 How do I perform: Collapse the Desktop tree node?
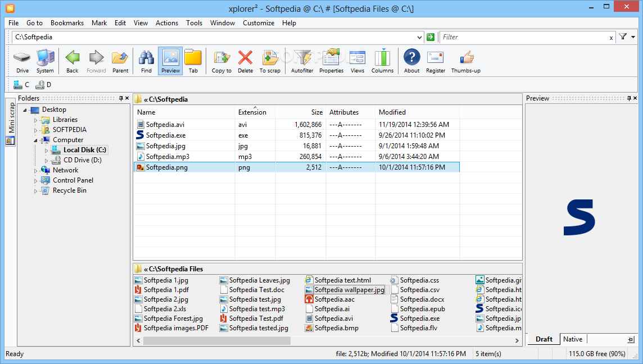(25, 110)
